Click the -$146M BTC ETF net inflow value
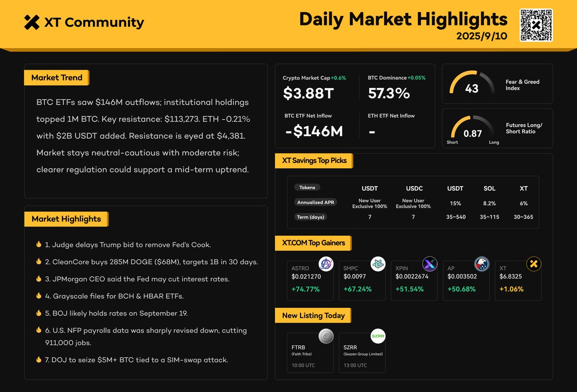Screen dimensions: 577x392 click(314, 130)
